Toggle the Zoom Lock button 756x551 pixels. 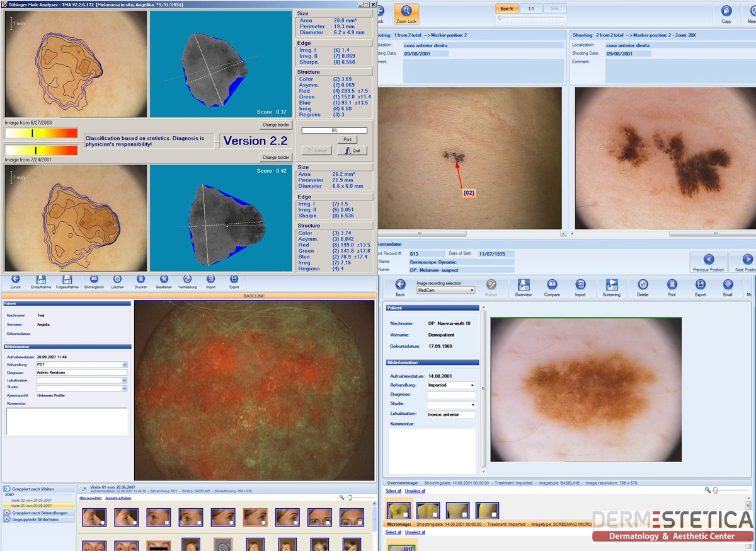(x=406, y=14)
